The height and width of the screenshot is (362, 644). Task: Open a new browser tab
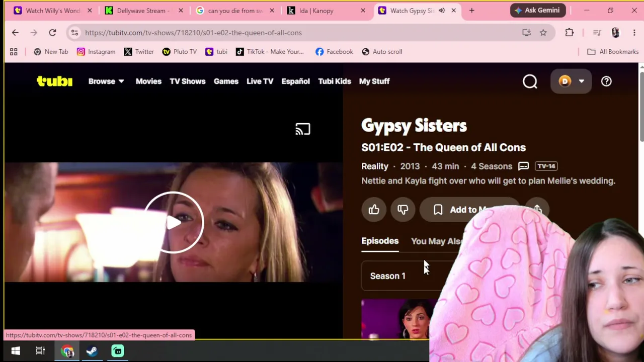pyautogui.click(x=471, y=11)
